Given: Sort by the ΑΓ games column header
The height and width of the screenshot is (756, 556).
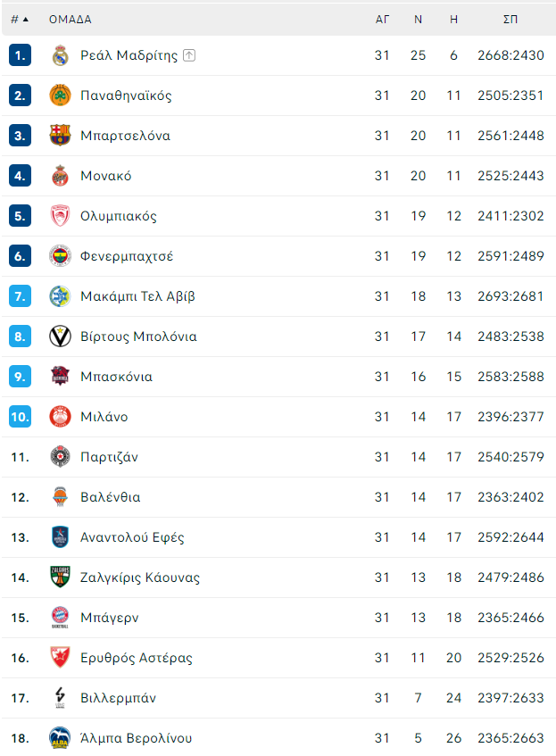Looking at the screenshot, I should 382,20.
